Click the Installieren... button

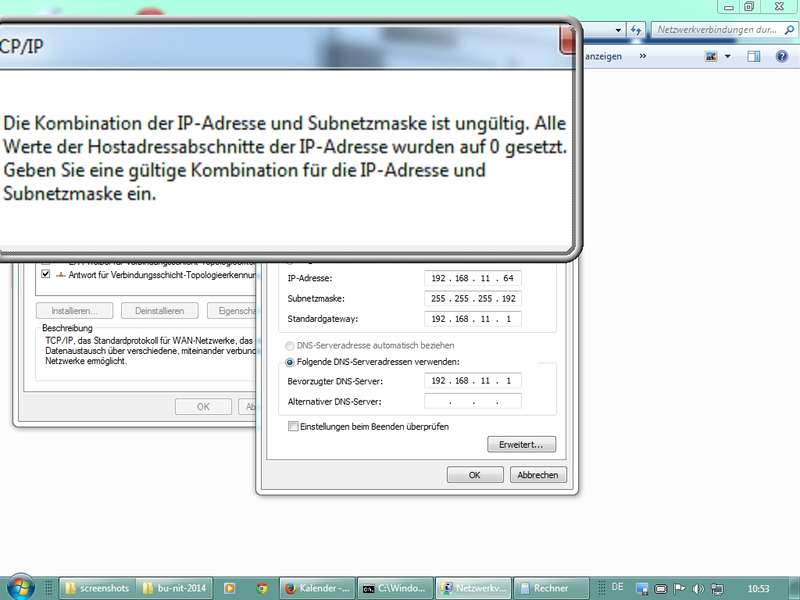coord(74,311)
